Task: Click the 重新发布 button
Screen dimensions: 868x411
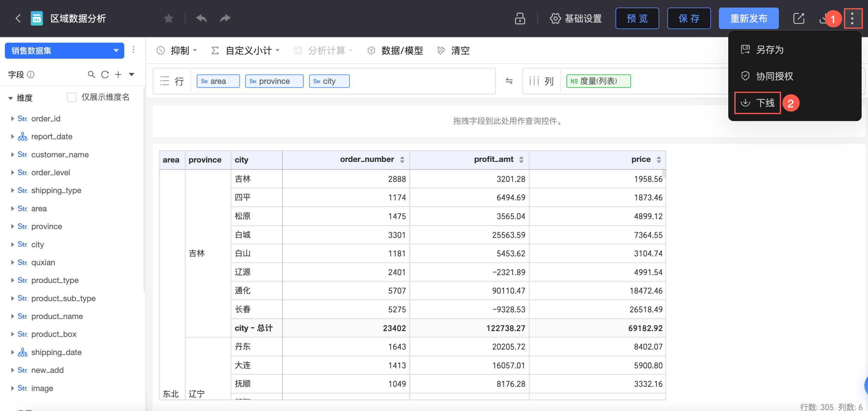Action: [x=748, y=18]
